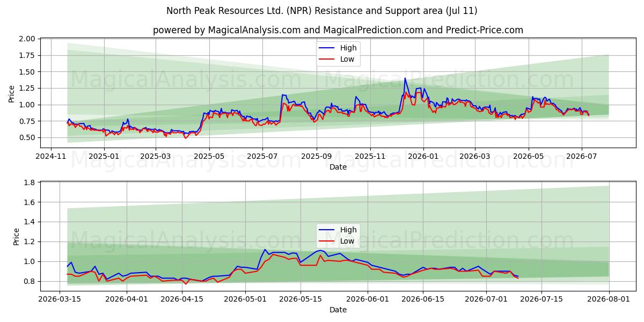Click the 1.75 price tick in top chart
644x322 pixels.
pos(27,55)
